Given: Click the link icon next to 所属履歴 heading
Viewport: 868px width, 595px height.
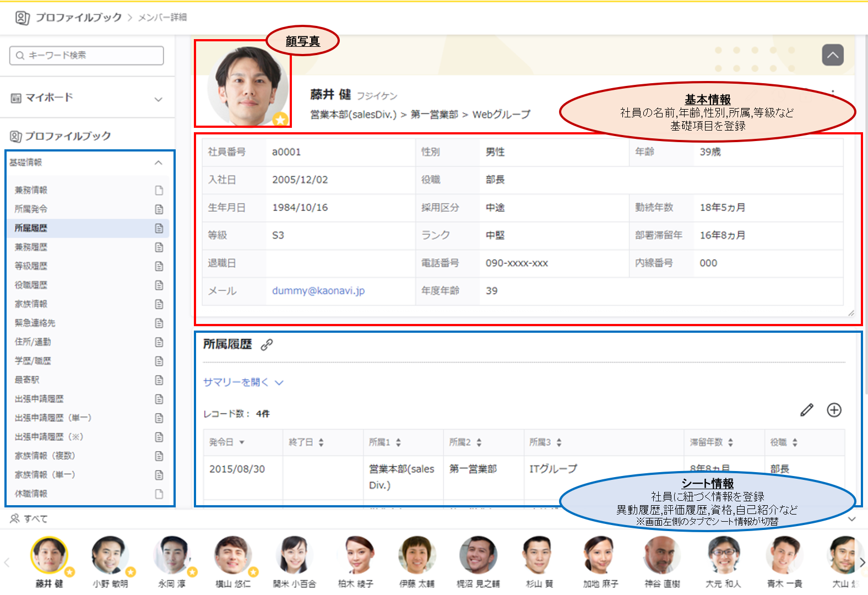Looking at the screenshot, I should tap(267, 345).
